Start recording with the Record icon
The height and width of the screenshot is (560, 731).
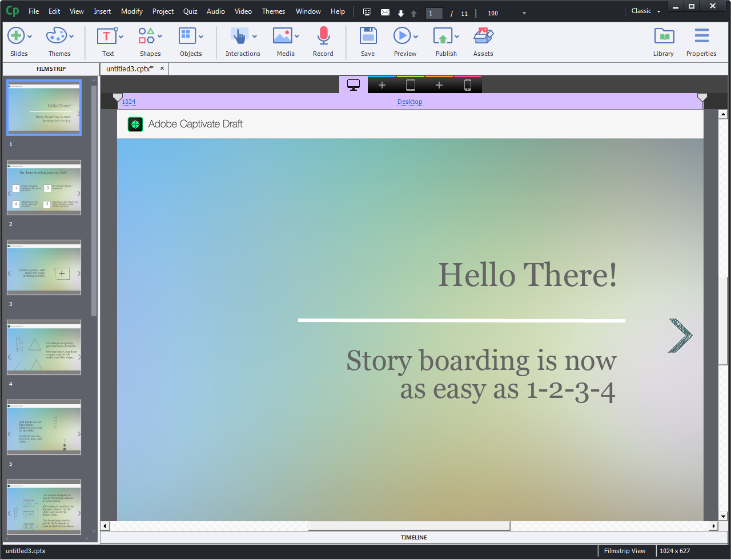[x=323, y=37]
